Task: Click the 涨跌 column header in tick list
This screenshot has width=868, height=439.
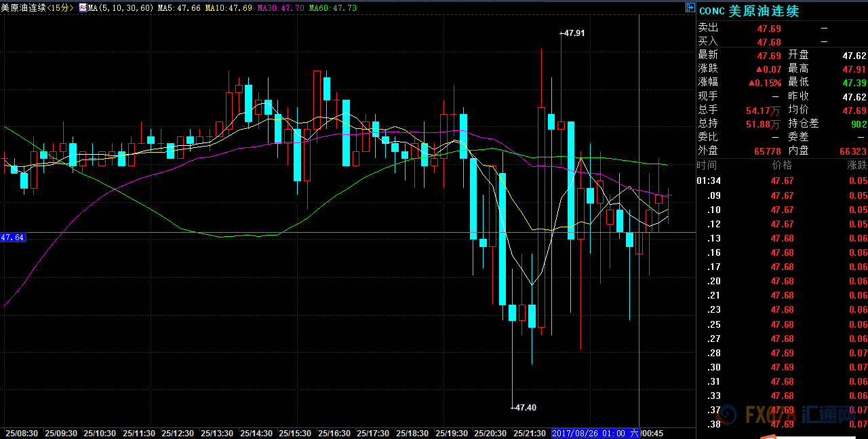Action: point(856,166)
